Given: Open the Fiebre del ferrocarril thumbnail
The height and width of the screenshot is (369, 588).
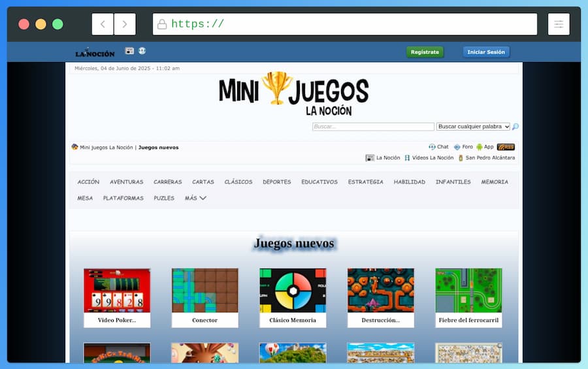Looking at the screenshot, I should (468, 291).
